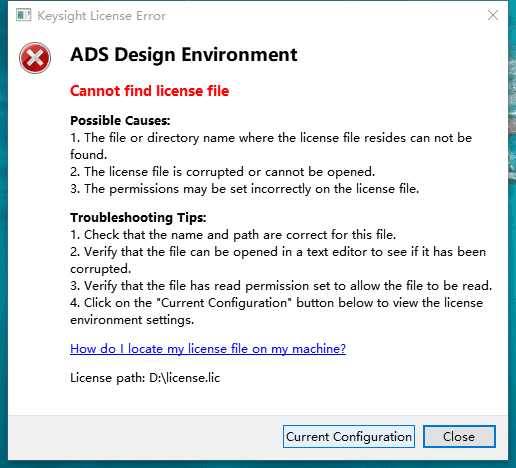Click the 'ADS Design Environment' heading
The image size is (516, 468).
pos(184,55)
